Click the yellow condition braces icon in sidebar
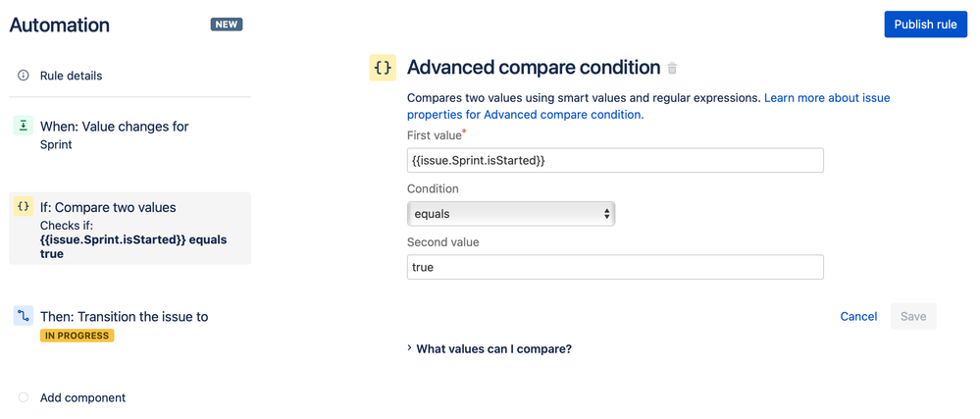This screenshot has width=980, height=419. point(24,208)
